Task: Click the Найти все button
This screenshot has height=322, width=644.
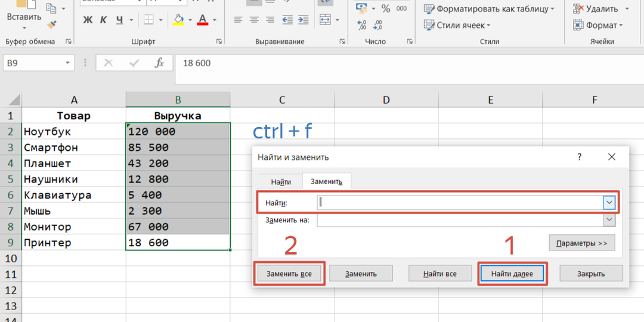Action: click(440, 274)
